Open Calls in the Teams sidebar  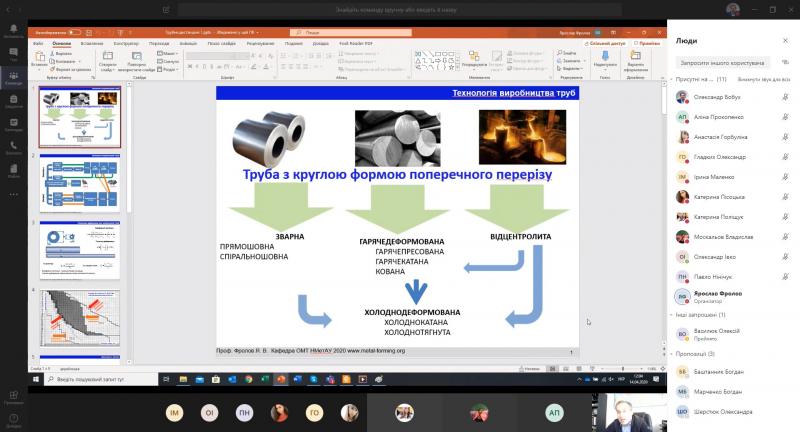coord(13,150)
